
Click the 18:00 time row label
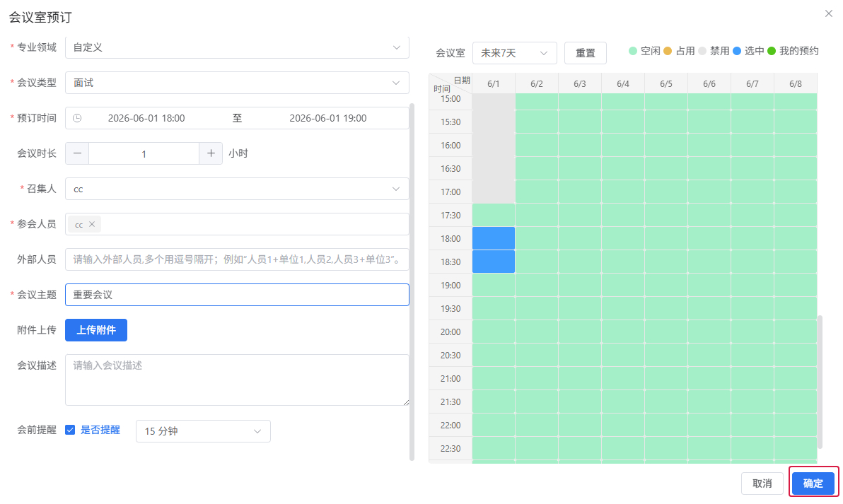click(x=450, y=238)
